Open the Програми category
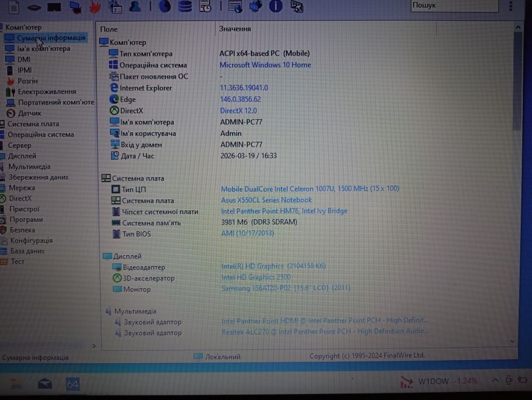 point(26,219)
